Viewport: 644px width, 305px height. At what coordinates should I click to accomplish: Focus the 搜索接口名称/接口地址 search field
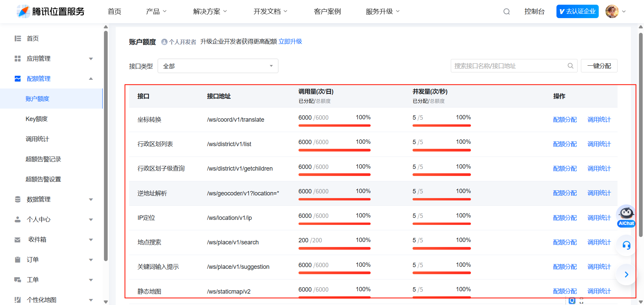(x=514, y=66)
